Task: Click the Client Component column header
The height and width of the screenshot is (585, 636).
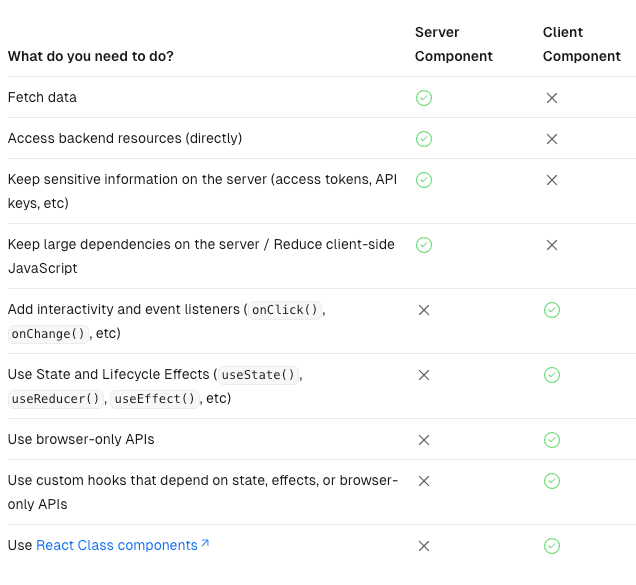Action: [x=582, y=44]
